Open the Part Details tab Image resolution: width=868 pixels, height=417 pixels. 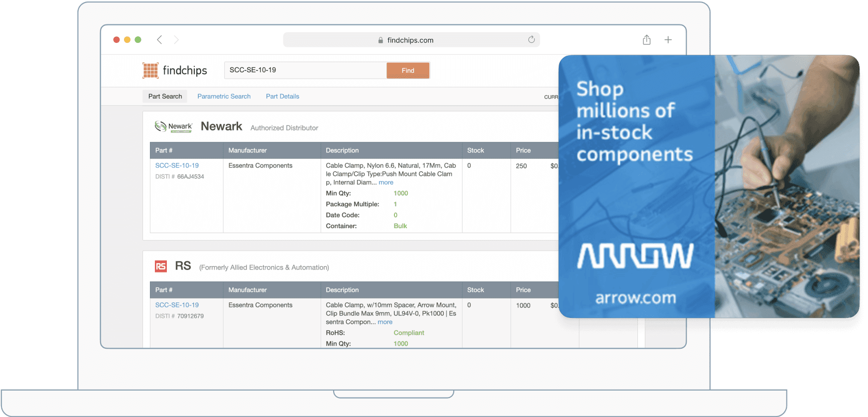pyautogui.click(x=282, y=96)
